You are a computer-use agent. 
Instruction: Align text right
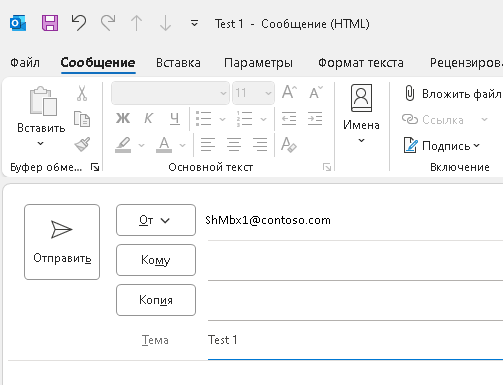[260, 145]
